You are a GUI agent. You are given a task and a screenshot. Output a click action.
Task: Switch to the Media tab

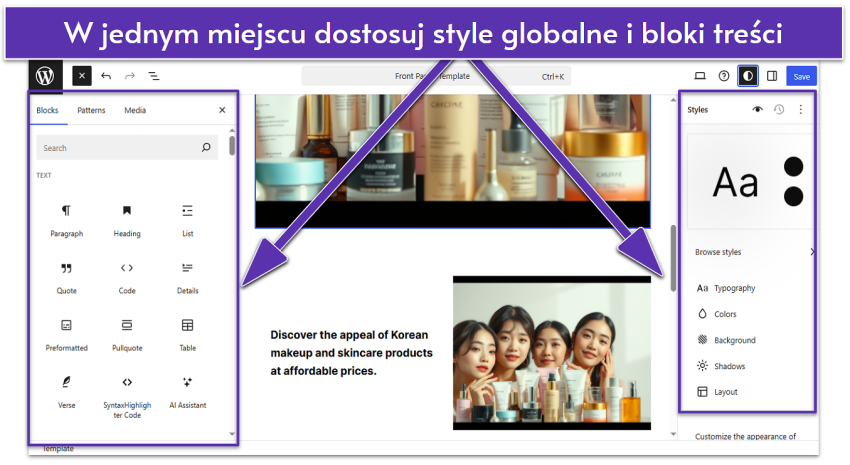coord(135,110)
